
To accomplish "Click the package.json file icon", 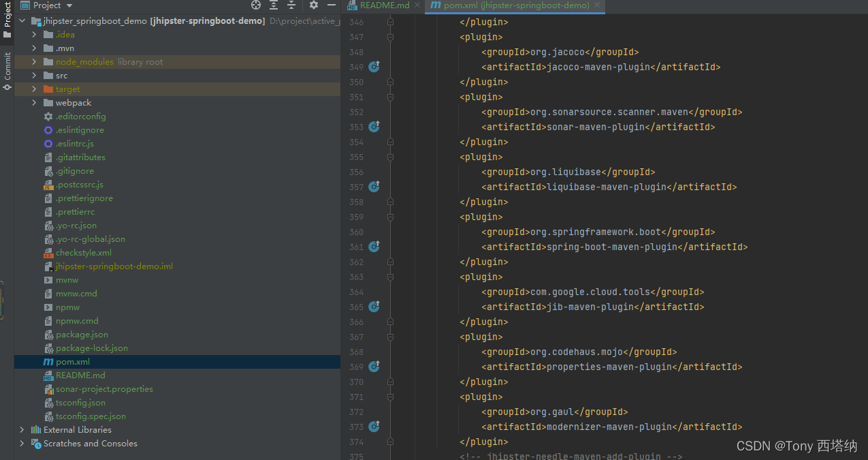I will [x=48, y=335].
